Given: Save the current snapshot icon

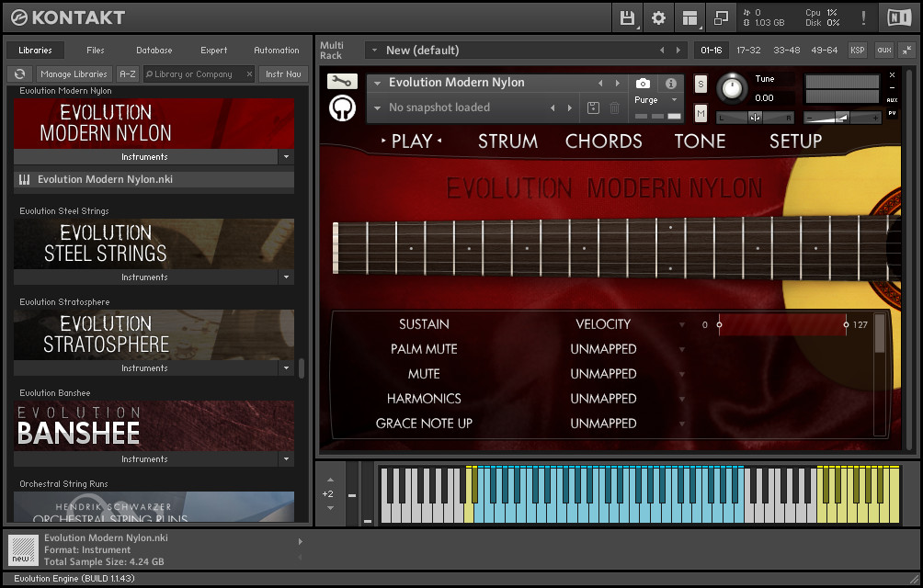Looking at the screenshot, I should pos(593,107).
